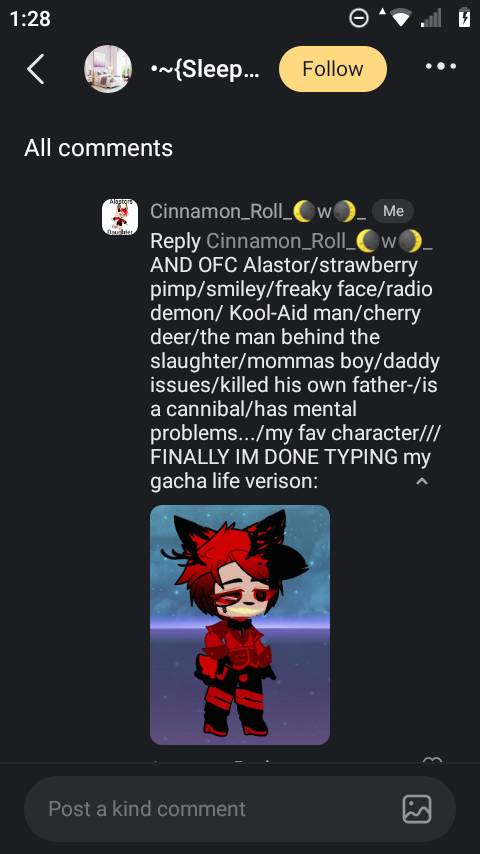
Task: Follow the Sleep user
Action: (333, 69)
